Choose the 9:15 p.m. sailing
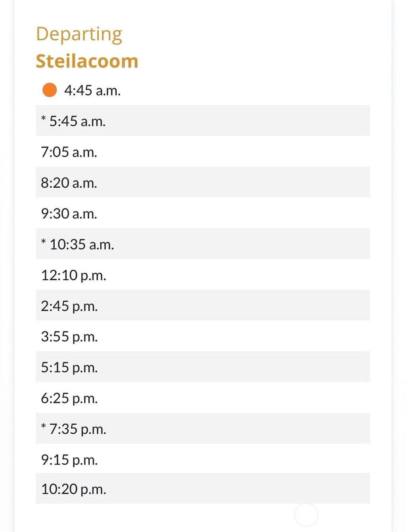This screenshot has height=532, width=406. click(69, 460)
